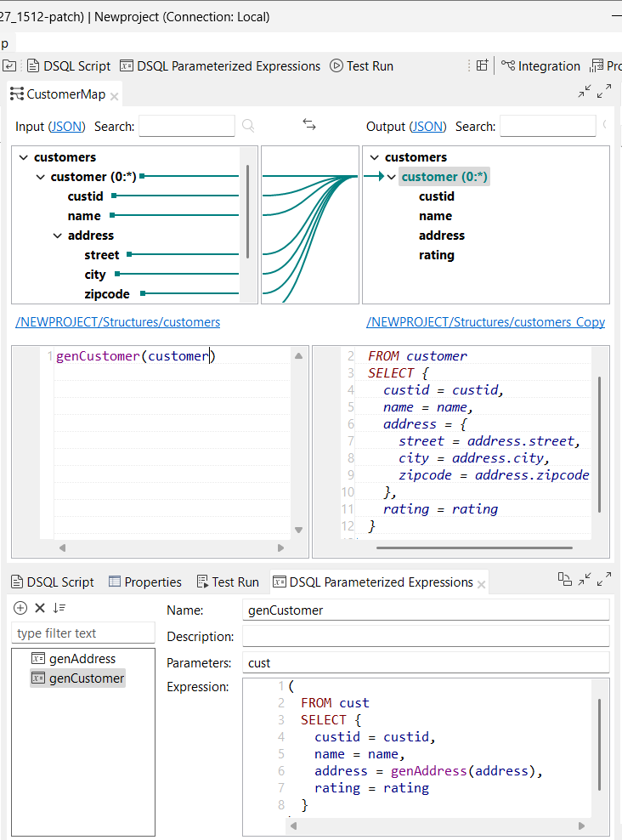Collapse the customers root in the output tree
This screenshot has height=840, width=622.
[373, 157]
